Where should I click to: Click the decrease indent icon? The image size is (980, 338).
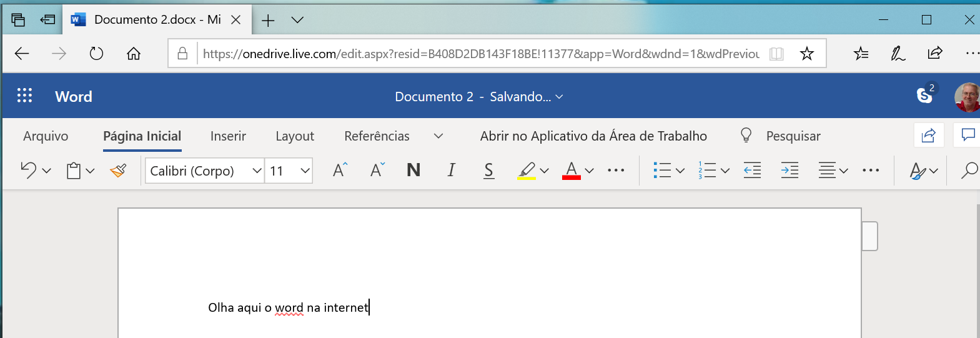click(752, 170)
